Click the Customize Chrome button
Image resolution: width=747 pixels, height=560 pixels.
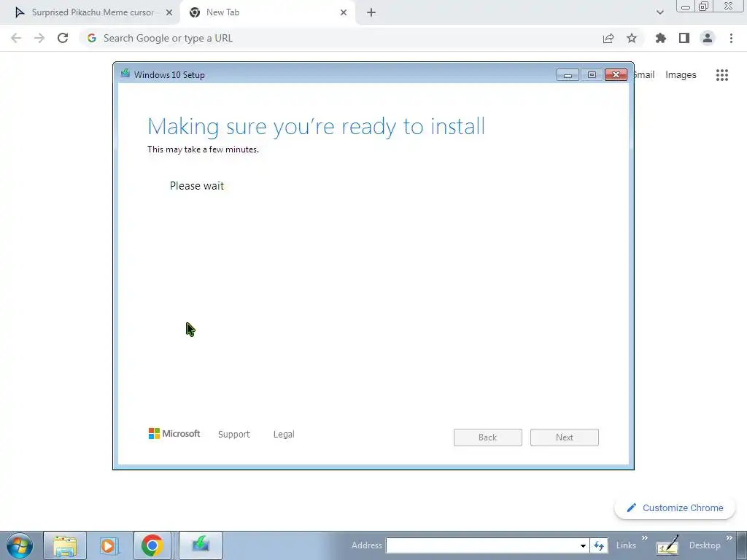tap(675, 507)
